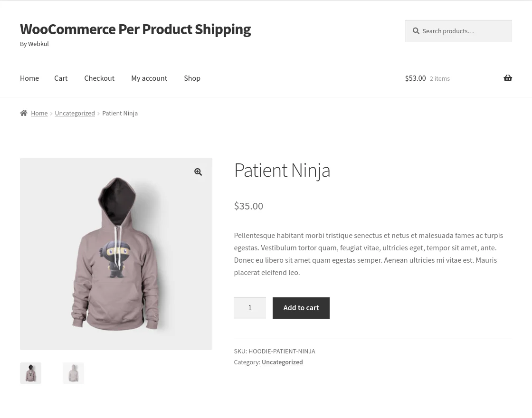
Task: Open the Home menu item
Action: click(29, 78)
